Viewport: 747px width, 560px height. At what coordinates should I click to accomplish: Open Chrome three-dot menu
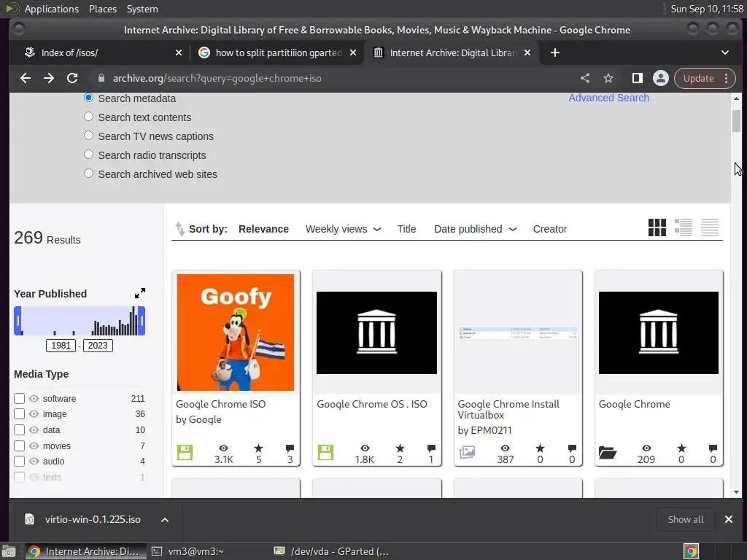726,78
